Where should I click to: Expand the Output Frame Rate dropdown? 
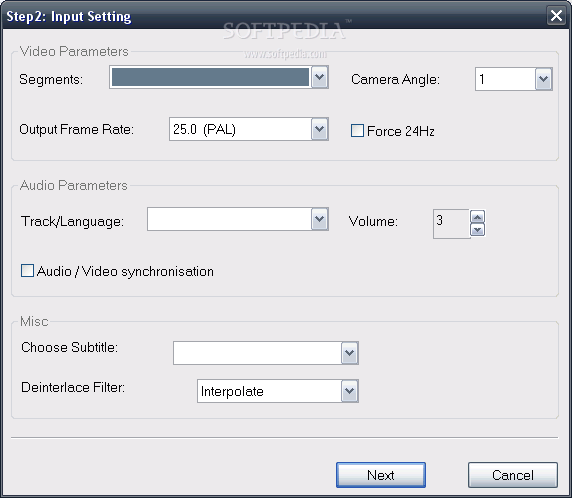tap(320, 129)
